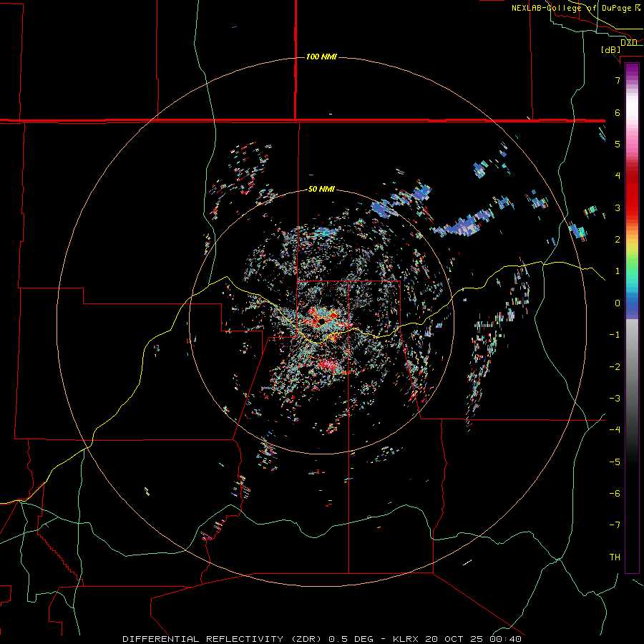Click the value -2 on the color scale

(x=615, y=366)
